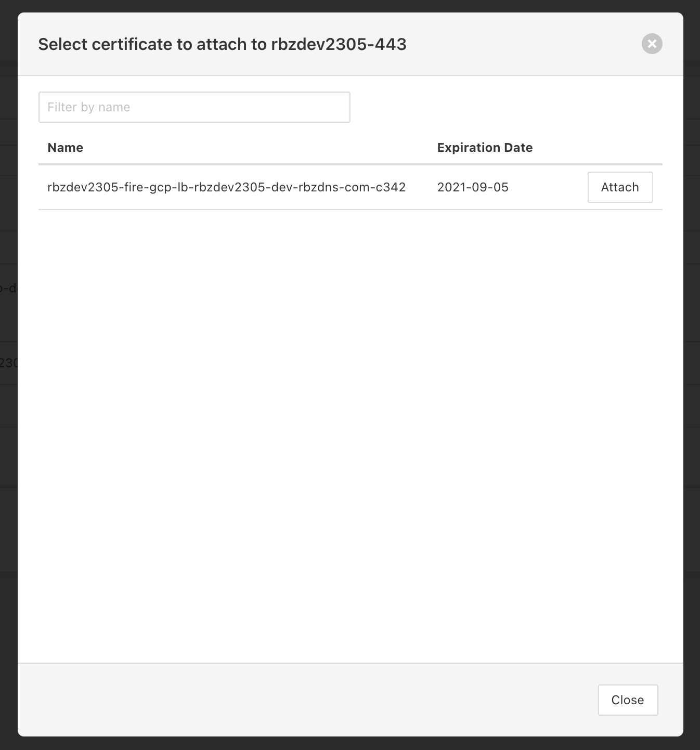Image resolution: width=700 pixels, height=750 pixels.
Task: Dismiss the dialog with the X icon
Action: (x=652, y=44)
